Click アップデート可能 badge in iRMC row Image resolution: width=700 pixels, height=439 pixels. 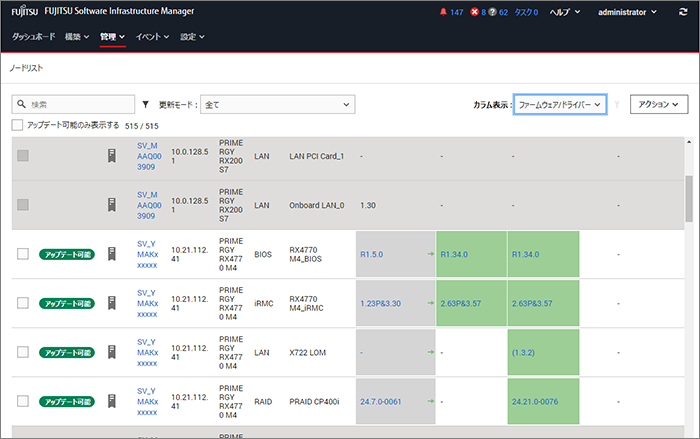click(x=67, y=303)
